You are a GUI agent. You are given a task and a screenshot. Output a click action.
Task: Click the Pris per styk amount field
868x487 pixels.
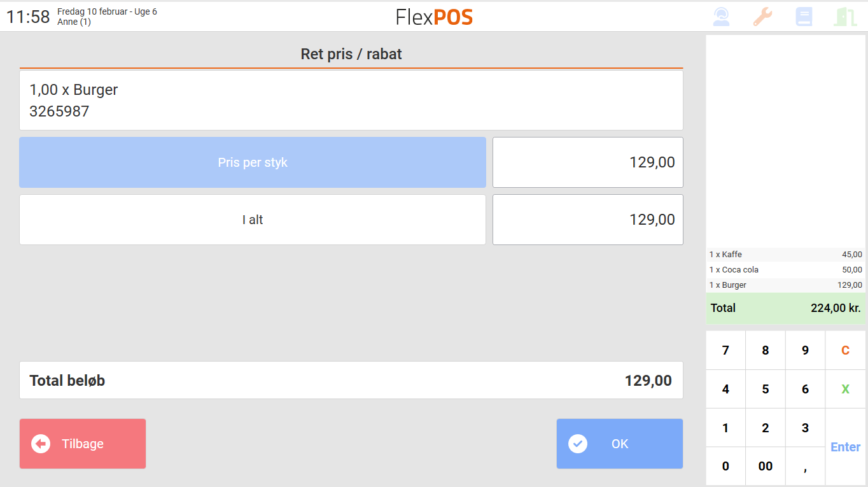tap(587, 162)
